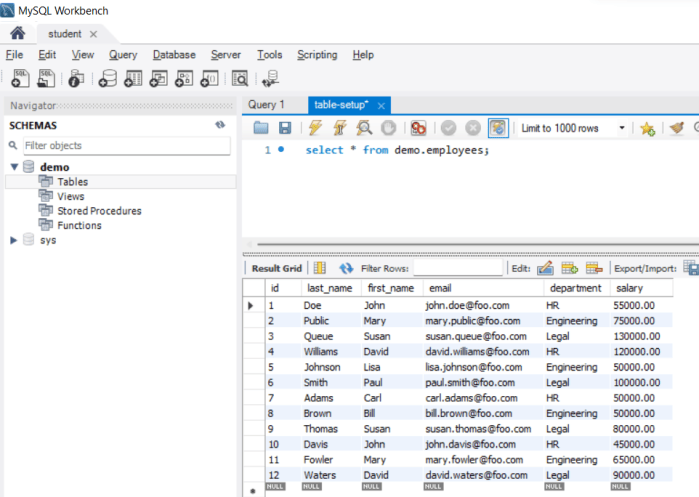Create a new function icon
This screenshot has width=699, height=497.
pyautogui.click(x=209, y=78)
